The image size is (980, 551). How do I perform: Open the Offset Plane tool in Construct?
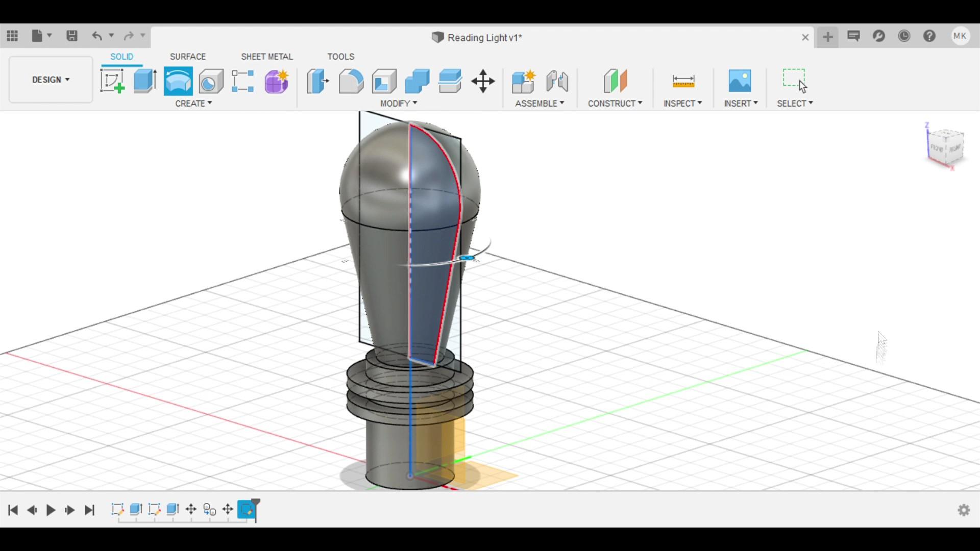(x=615, y=81)
